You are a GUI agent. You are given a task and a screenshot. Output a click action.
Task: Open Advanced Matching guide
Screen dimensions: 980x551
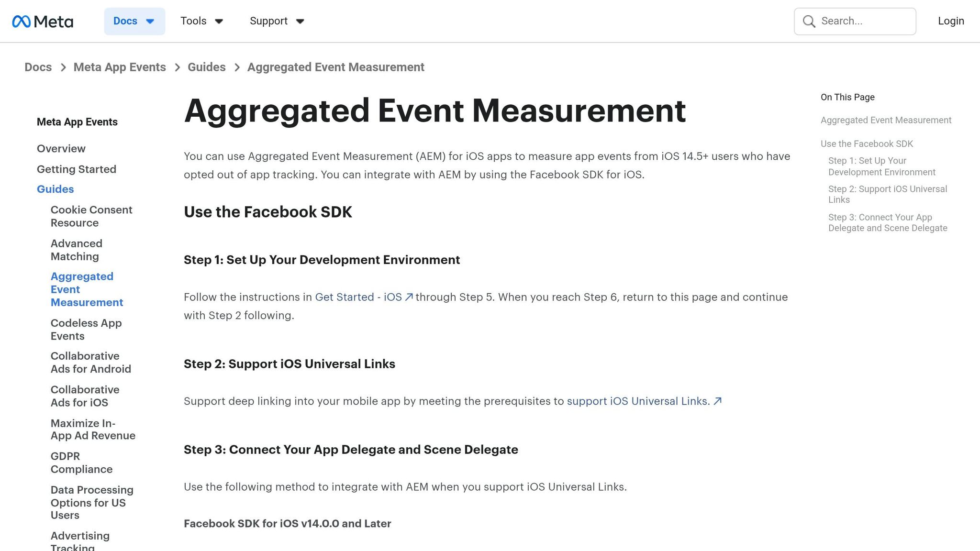77,250
